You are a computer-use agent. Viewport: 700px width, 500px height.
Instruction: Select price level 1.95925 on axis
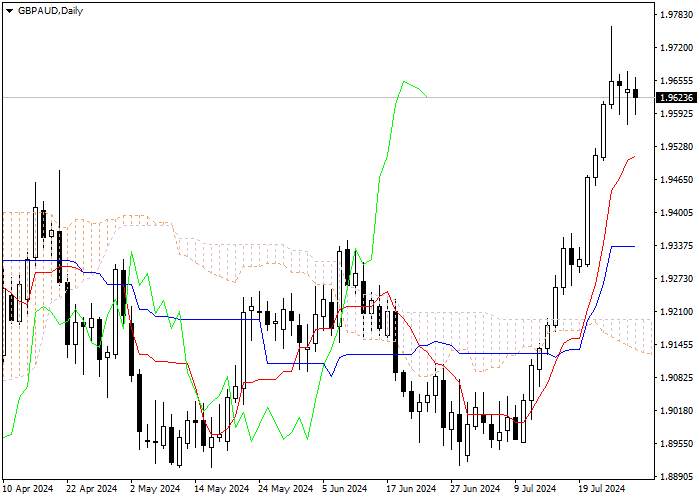pos(676,113)
